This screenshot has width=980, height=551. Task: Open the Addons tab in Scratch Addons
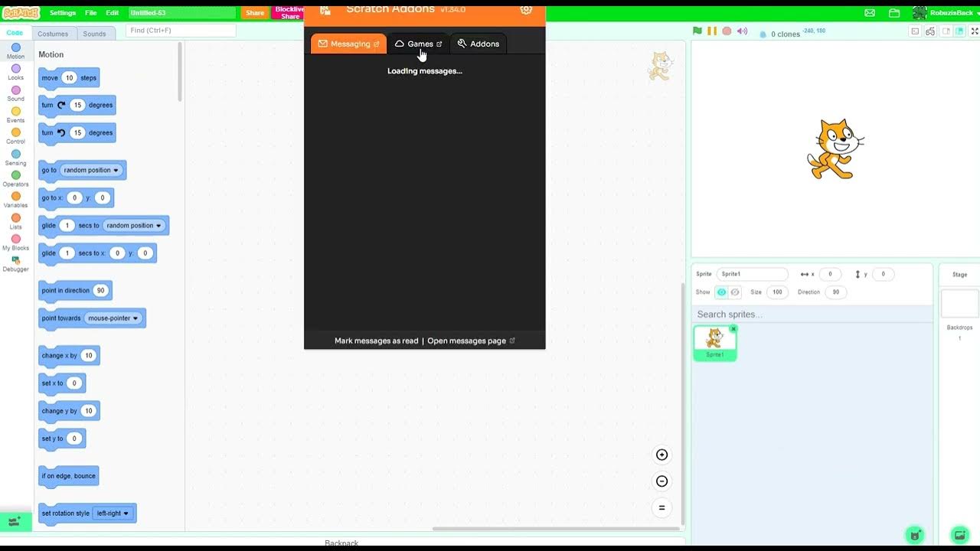[479, 44]
